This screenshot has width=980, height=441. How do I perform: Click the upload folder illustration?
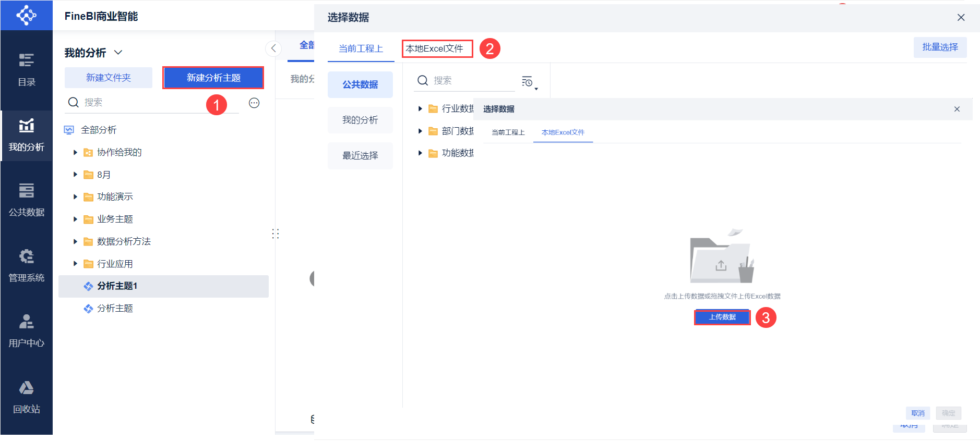point(722,256)
